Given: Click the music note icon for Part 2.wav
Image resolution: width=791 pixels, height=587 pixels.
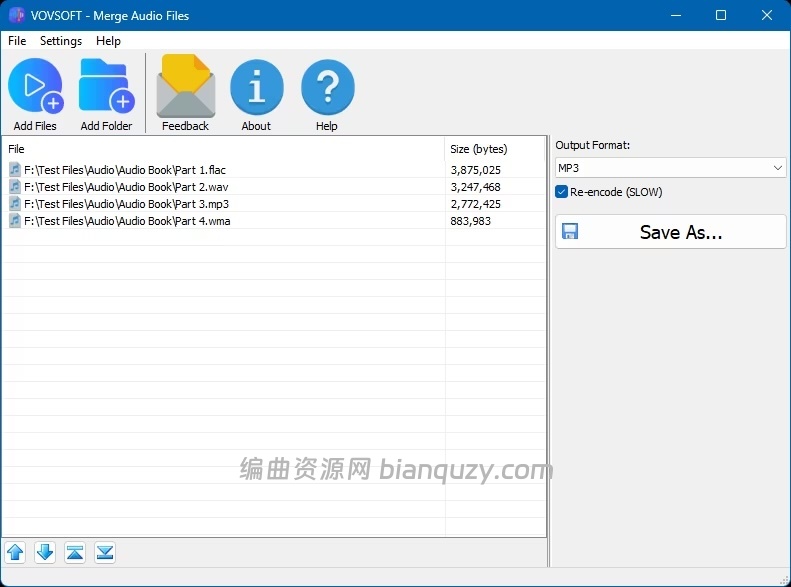Looking at the screenshot, I should pos(15,187).
